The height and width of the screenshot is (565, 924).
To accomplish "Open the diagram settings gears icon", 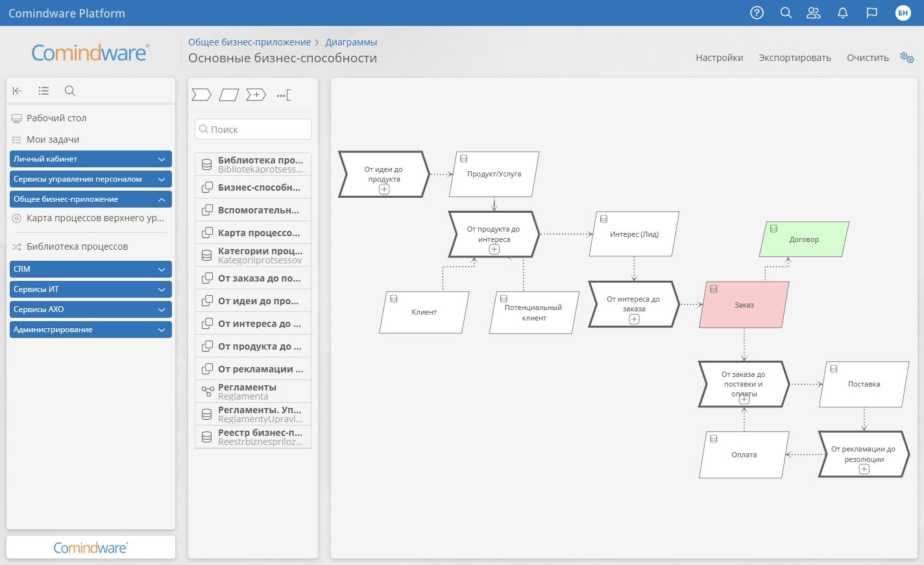I will [906, 58].
